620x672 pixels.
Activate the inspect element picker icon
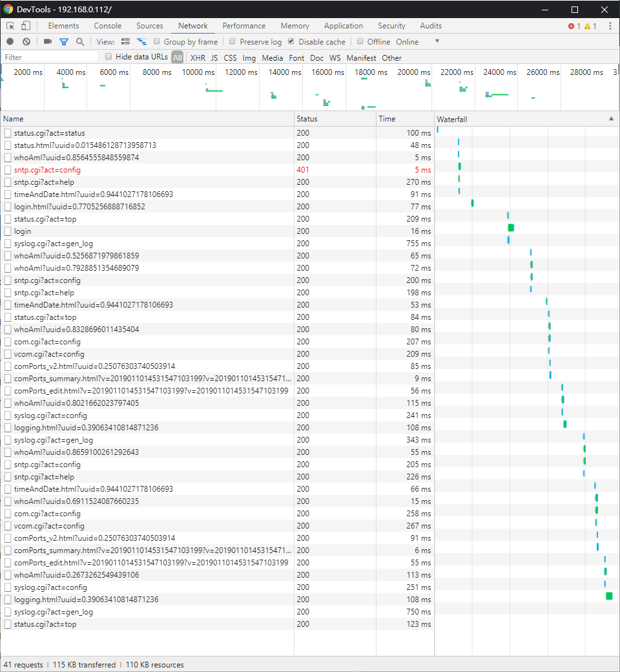[x=10, y=26]
